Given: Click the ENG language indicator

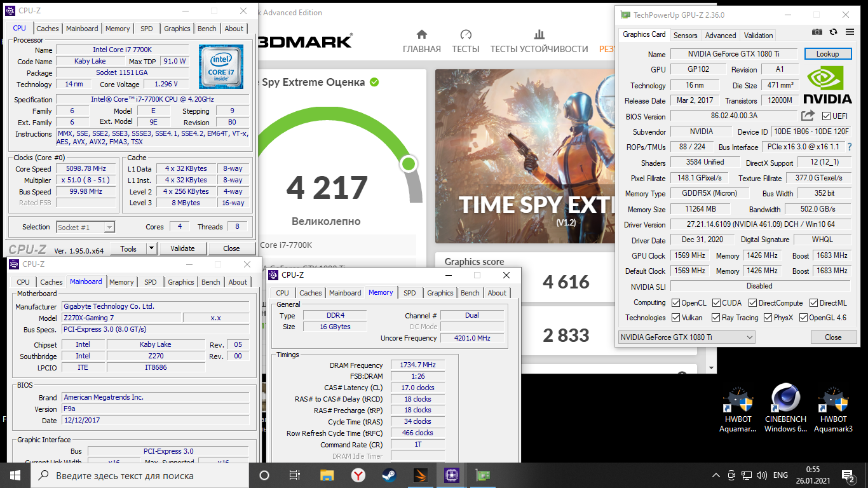Looking at the screenshot, I should coord(780,475).
